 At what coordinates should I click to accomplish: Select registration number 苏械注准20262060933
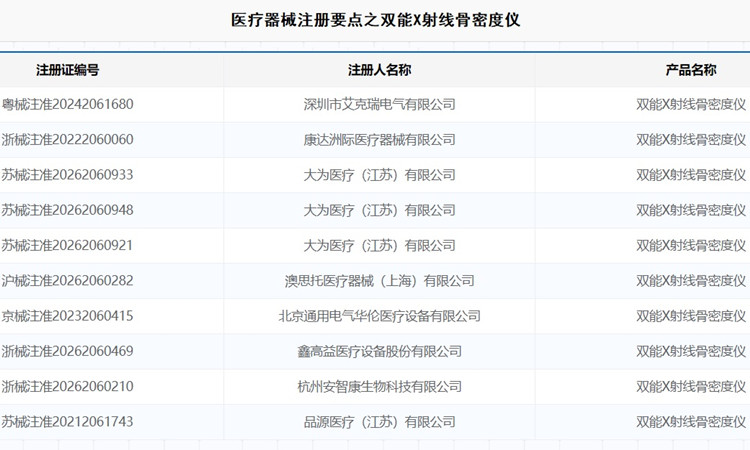click(67, 175)
